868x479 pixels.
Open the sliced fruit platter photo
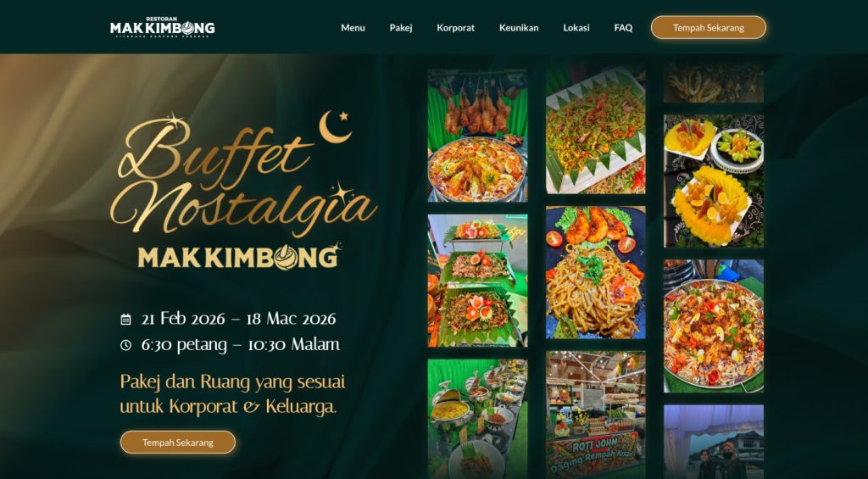[x=714, y=181]
